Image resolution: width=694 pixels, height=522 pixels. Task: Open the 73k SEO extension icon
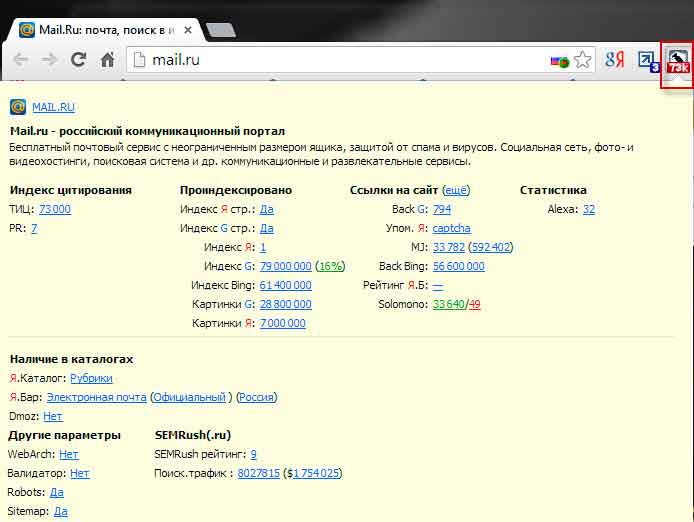tap(678, 62)
